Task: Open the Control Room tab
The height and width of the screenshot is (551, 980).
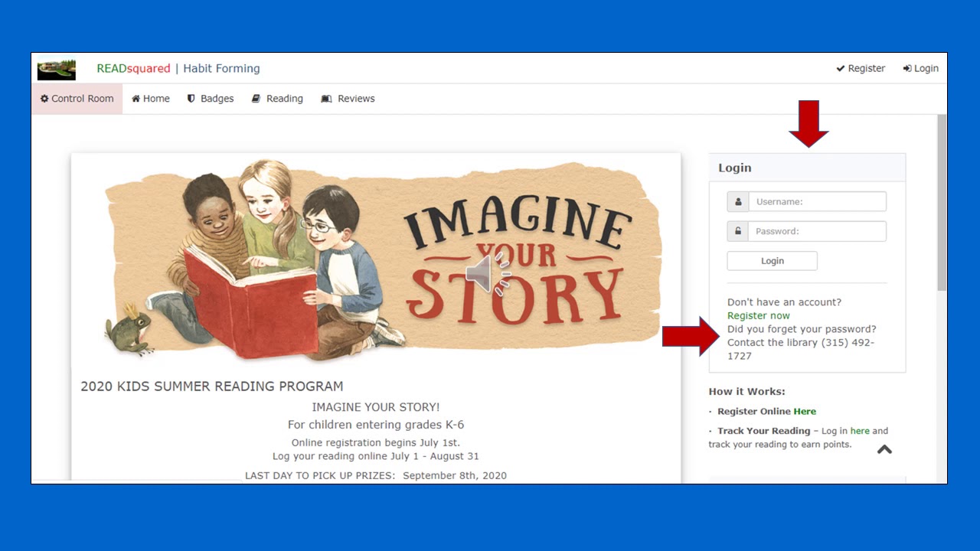Action: click(x=77, y=99)
